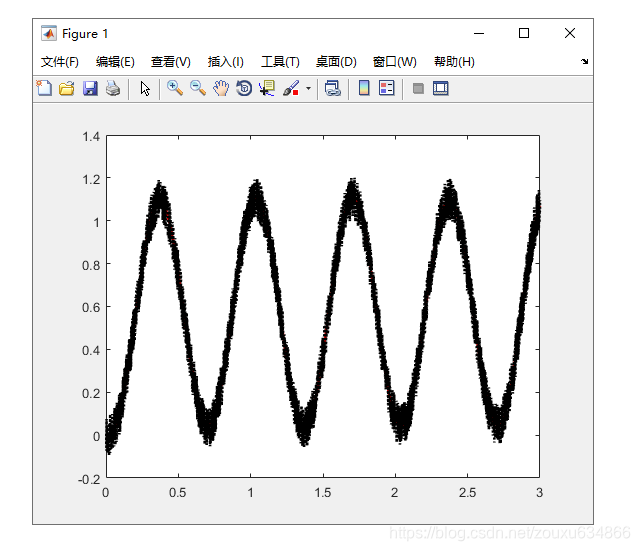The image size is (640, 551).
Task: Enable the Rotate 3D tool
Action: click(244, 88)
